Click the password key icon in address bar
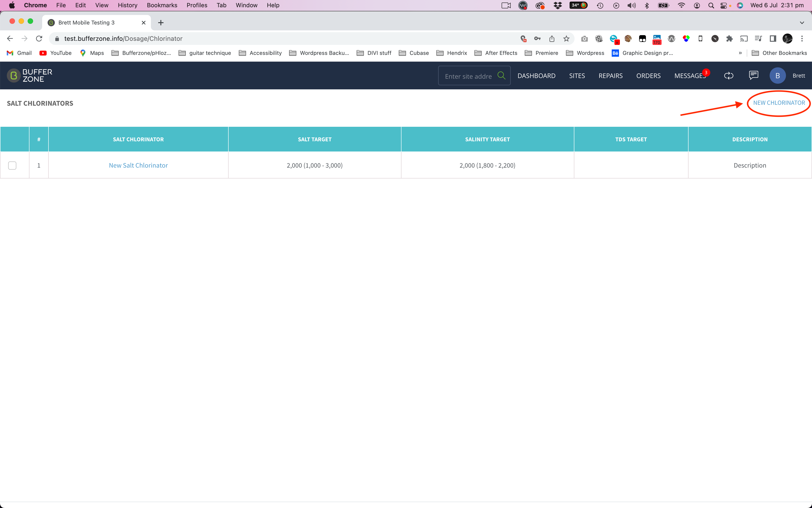Screen dimensions: 812x508 (538, 39)
